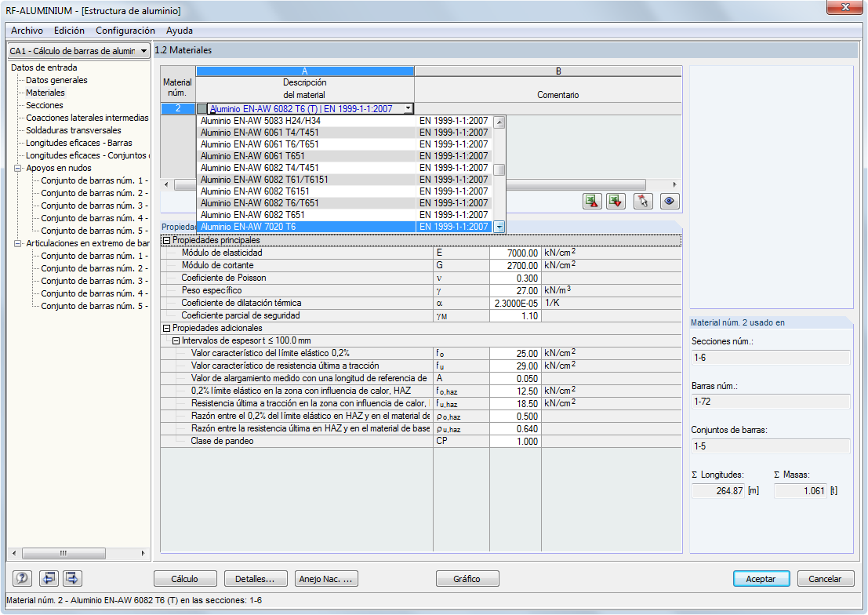Select Conjunto de barras núm. 5 under Articulaciones

click(x=93, y=306)
